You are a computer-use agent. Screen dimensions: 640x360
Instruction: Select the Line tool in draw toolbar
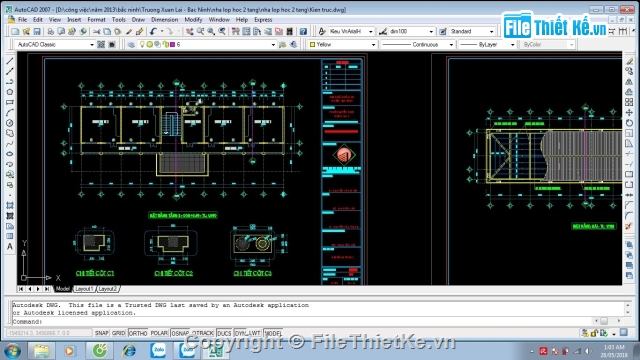click(x=10, y=61)
